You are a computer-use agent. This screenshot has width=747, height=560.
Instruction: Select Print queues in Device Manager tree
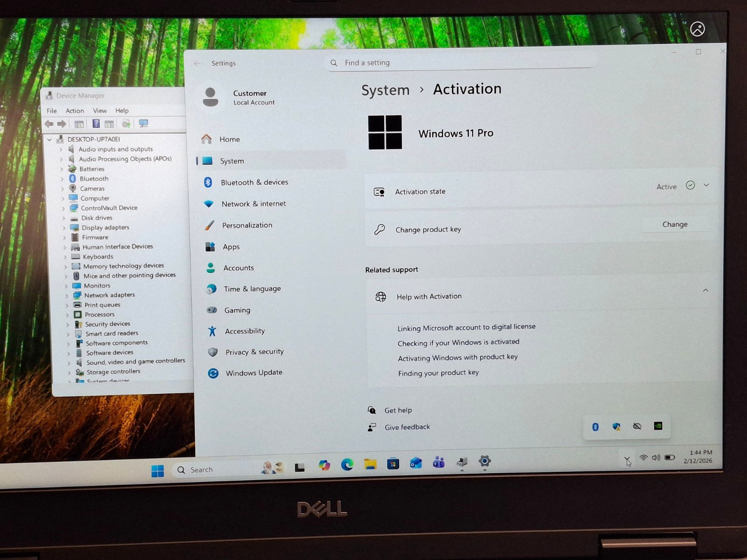tap(102, 305)
